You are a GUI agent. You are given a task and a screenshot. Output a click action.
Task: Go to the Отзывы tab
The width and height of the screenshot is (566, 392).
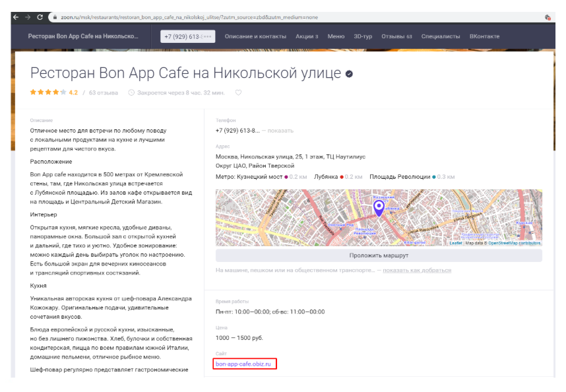(x=396, y=36)
